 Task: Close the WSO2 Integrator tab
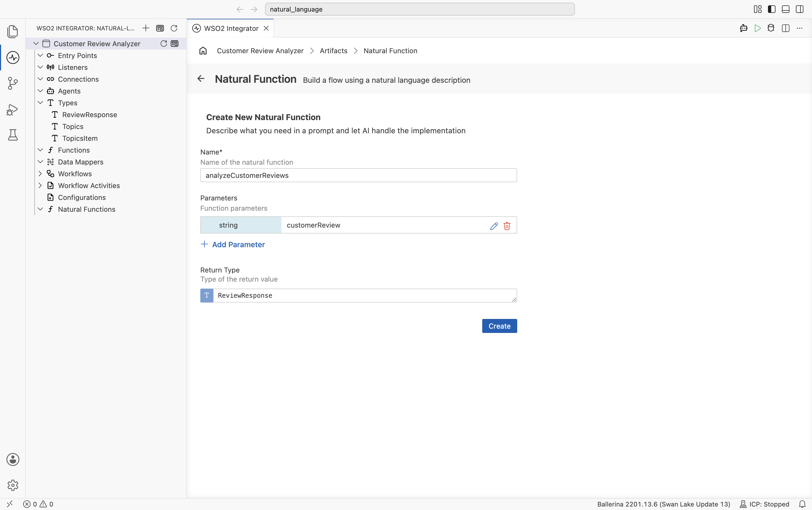[266, 28]
